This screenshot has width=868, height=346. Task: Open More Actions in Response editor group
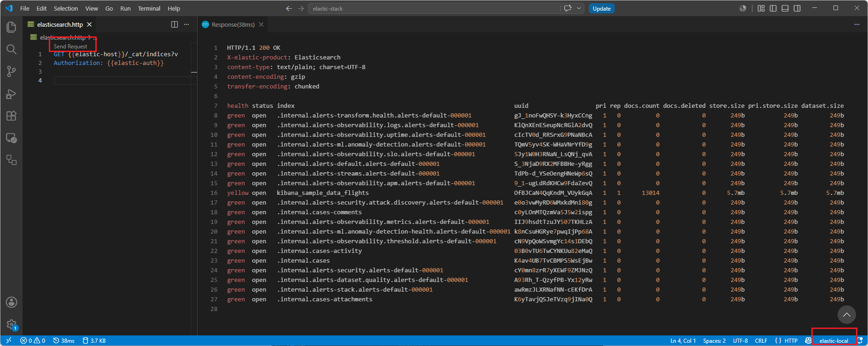click(857, 24)
